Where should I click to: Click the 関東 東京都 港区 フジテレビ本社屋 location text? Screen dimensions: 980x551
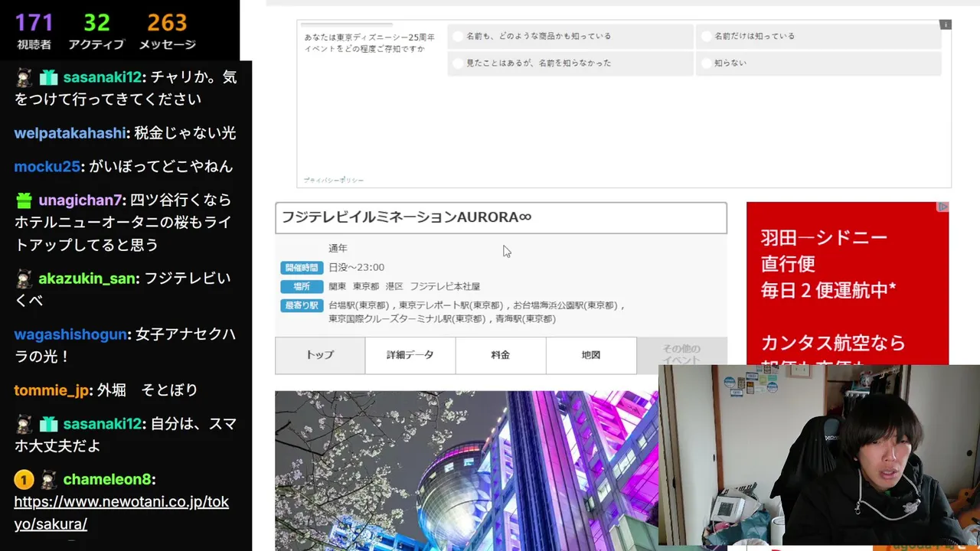[x=404, y=286]
